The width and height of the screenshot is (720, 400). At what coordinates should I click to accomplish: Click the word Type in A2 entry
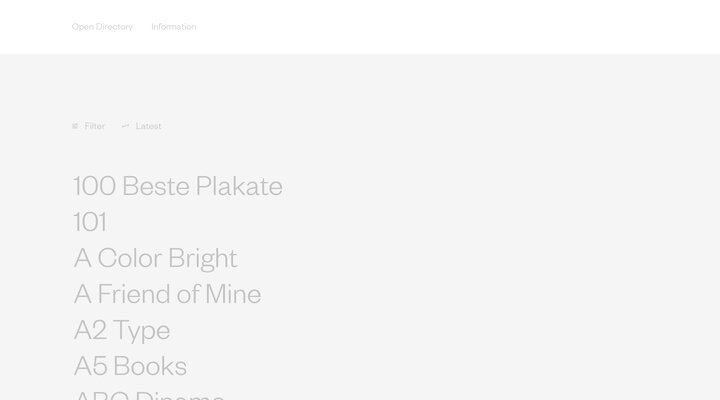point(141,330)
